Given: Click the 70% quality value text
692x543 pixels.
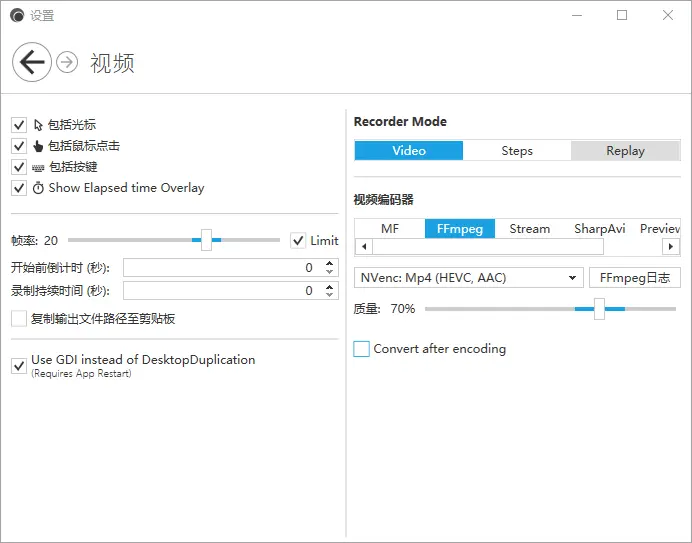Looking at the screenshot, I should tap(402, 309).
